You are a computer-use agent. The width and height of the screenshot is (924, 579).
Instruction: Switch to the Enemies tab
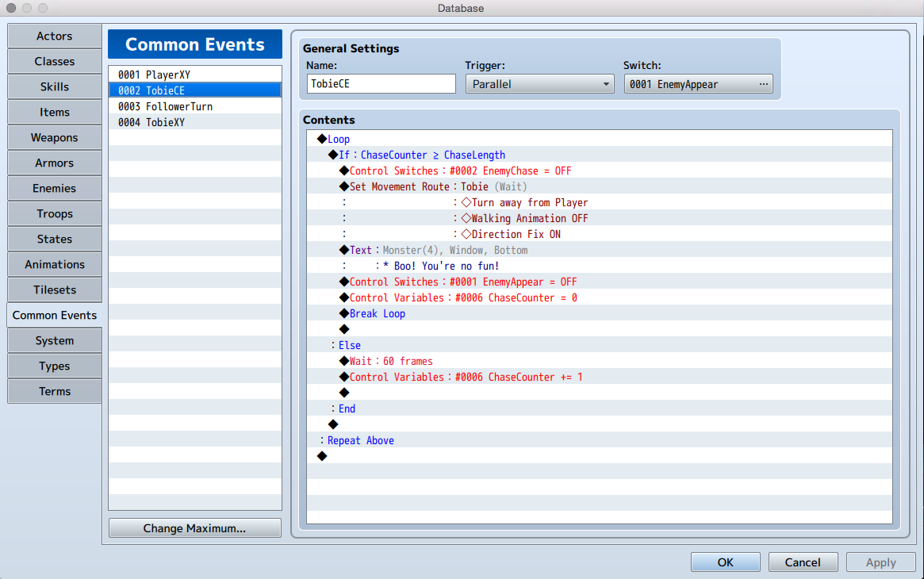click(54, 188)
